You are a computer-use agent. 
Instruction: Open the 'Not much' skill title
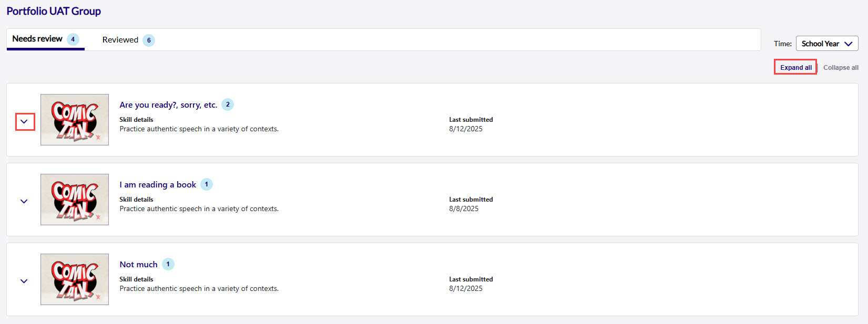click(138, 265)
